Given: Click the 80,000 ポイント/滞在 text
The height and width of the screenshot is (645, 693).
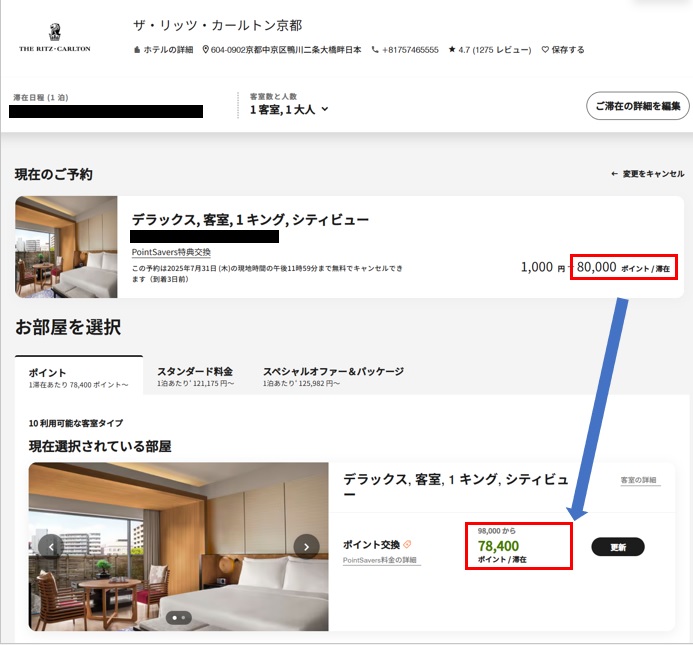Looking at the screenshot, I should click(623, 267).
